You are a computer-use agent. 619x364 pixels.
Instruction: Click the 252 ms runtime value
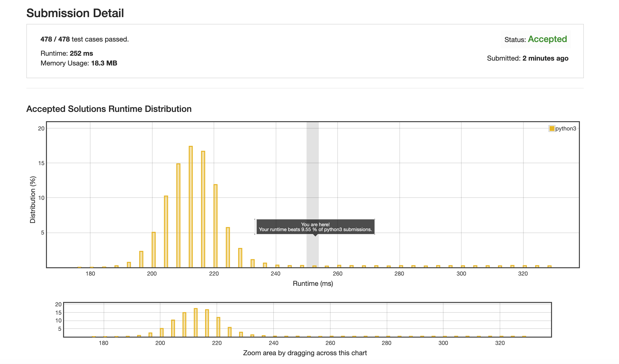[x=82, y=54]
